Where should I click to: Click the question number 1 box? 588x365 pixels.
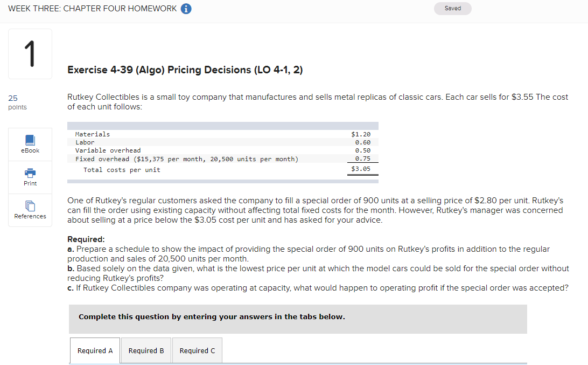30,53
